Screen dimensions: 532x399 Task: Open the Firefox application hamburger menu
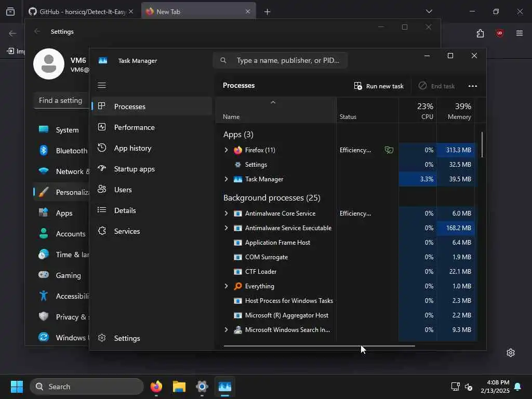(520, 33)
